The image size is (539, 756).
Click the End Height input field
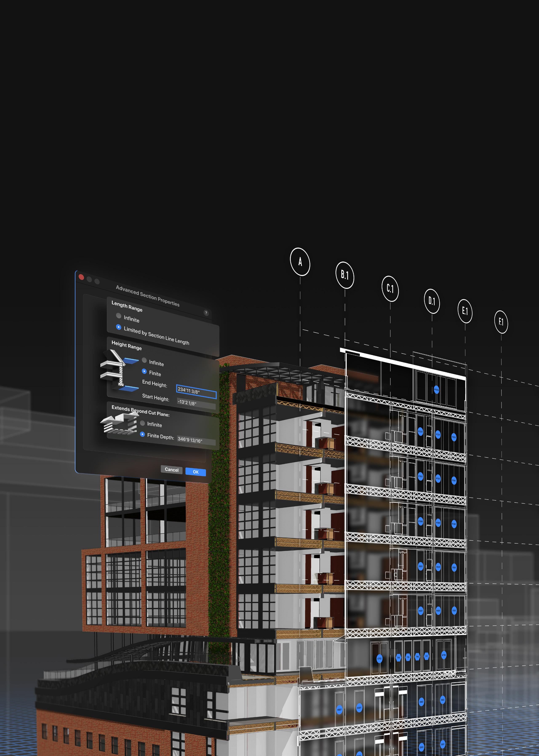click(x=196, y=392)
